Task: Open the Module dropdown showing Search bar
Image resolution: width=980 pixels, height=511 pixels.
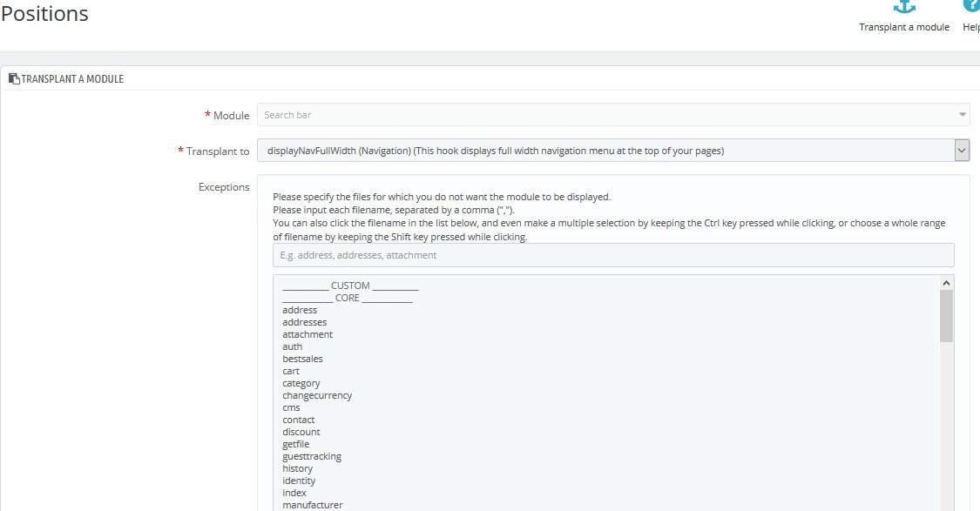Action: pyautogui.click(x=613, y=115)
